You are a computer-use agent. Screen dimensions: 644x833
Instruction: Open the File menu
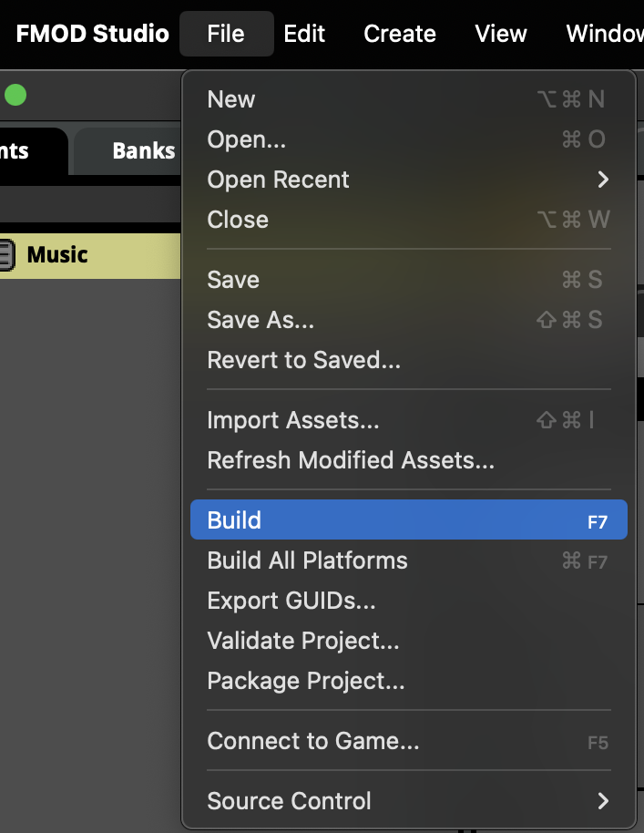coord(226,34)
